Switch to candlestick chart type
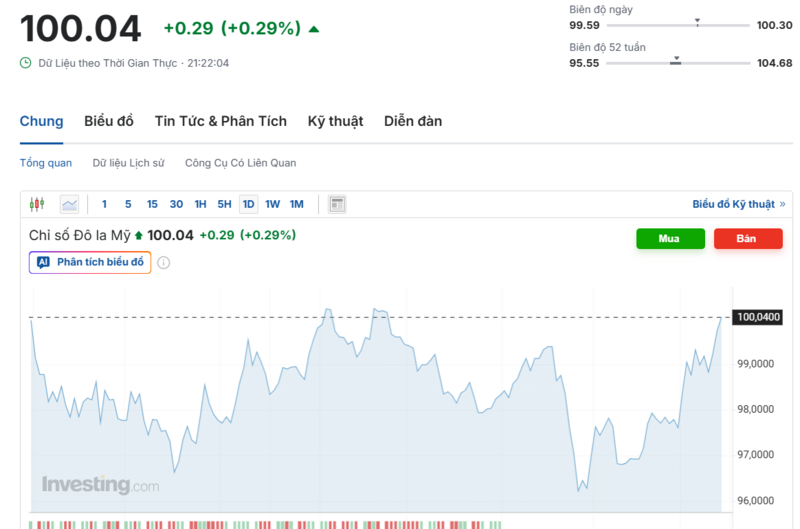This screenshot has width=800, height=529. coord(37,204)
